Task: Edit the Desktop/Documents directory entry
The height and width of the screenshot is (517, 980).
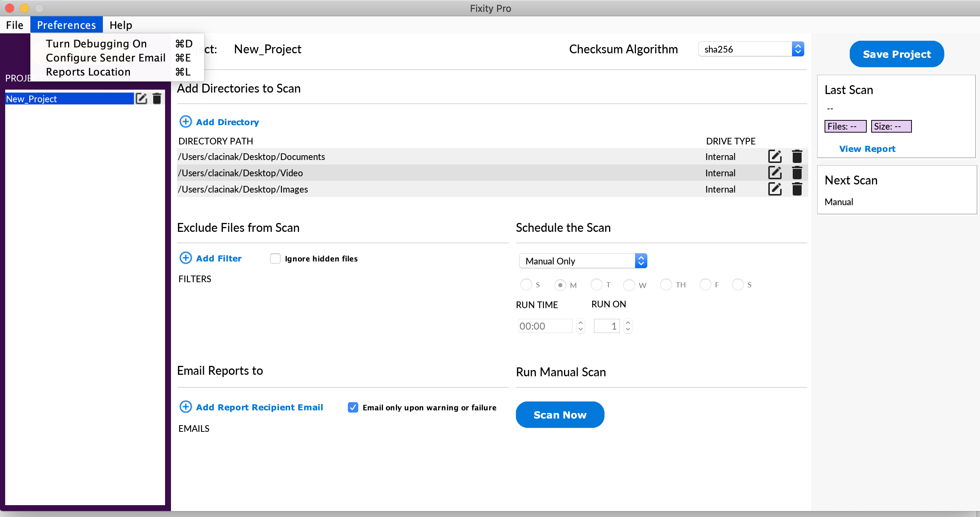Action: coord(775,157)
